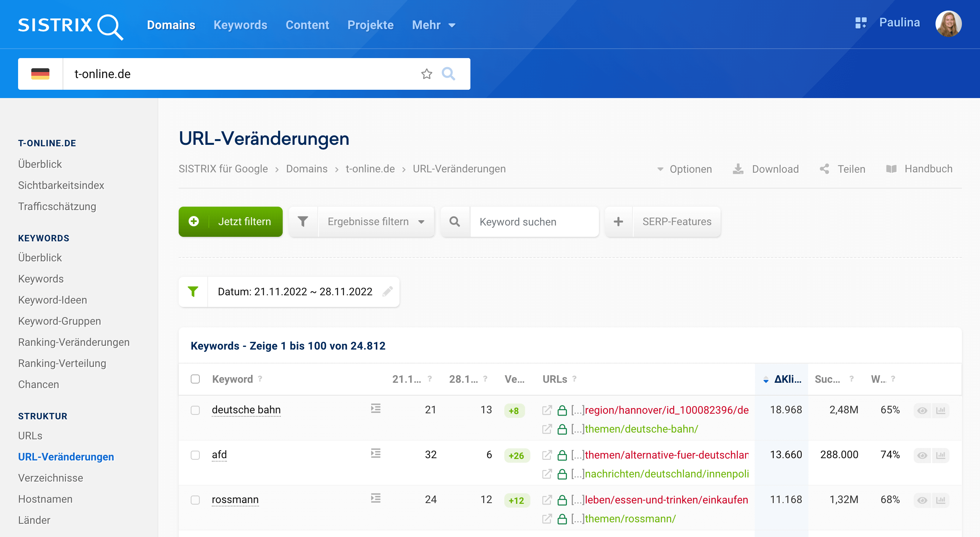980x537 pixels.
Task: Open Trafficschätzung in sidebar
Action: [x=57, y=206]
